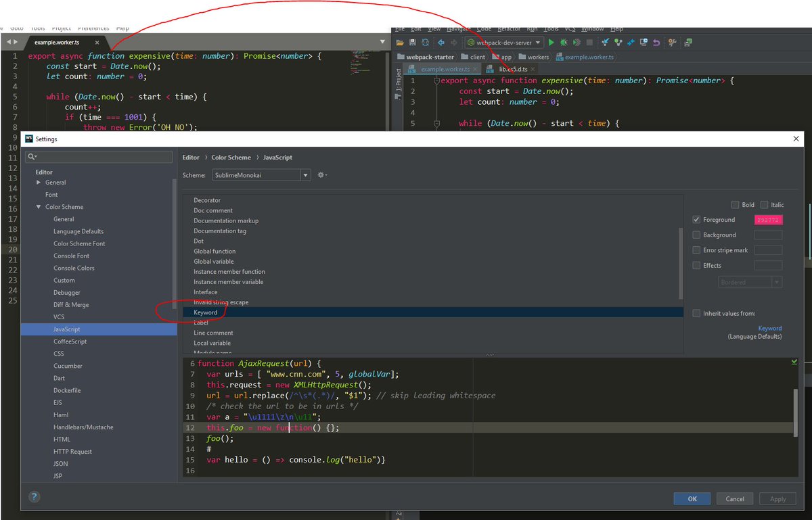This screenshot has height=520, width=812.
Task: Click Sublime's previous tab left arrow
Action: (7, 43)
